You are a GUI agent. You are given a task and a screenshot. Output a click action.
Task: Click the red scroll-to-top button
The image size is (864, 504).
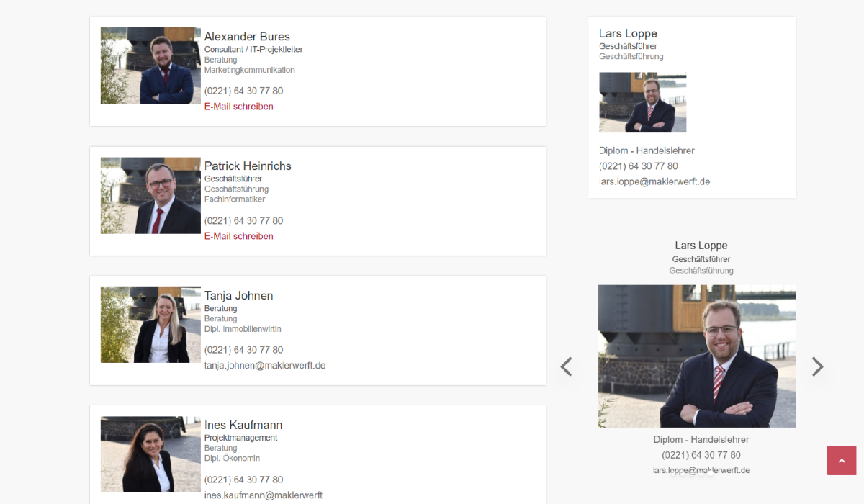[x=842, y=461]
